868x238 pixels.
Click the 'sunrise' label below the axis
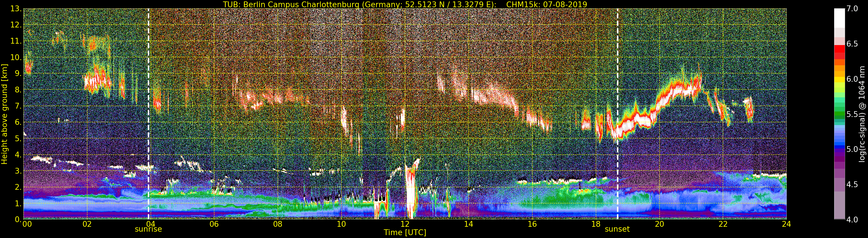tap(148, 229)
